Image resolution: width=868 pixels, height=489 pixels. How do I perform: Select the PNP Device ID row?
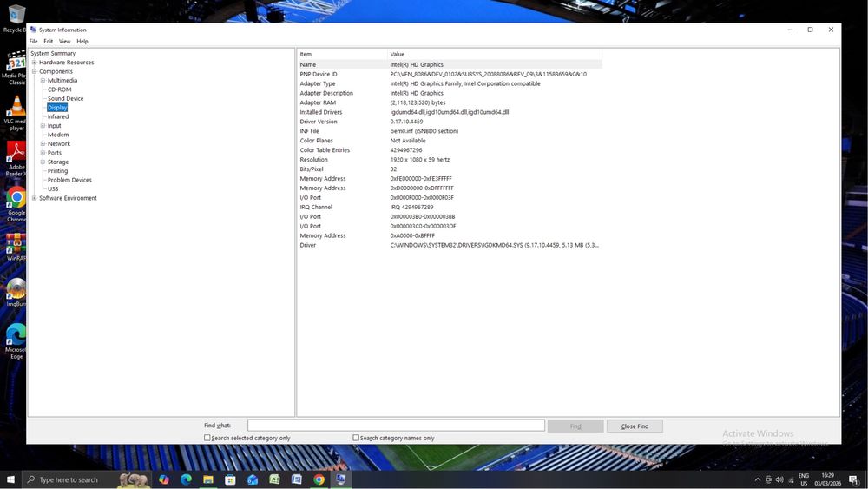pos(450,74)
